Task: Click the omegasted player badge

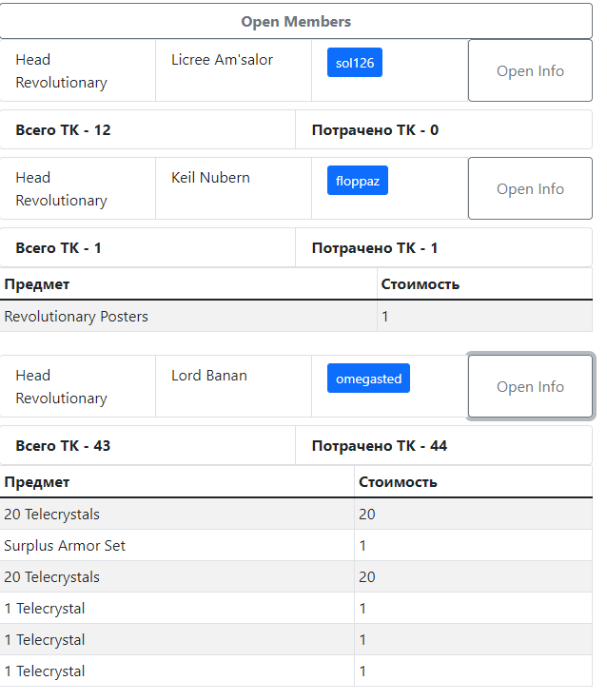Action: [x=368, y=379]
